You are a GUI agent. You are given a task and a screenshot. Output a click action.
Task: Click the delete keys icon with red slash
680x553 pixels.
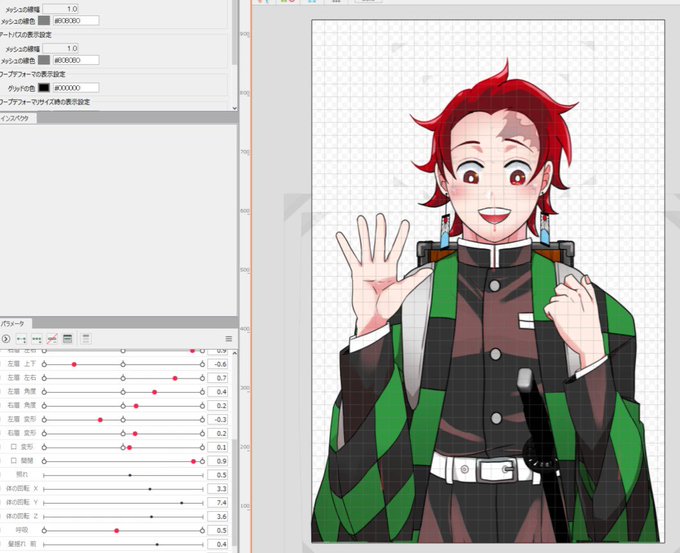(52, 339)
